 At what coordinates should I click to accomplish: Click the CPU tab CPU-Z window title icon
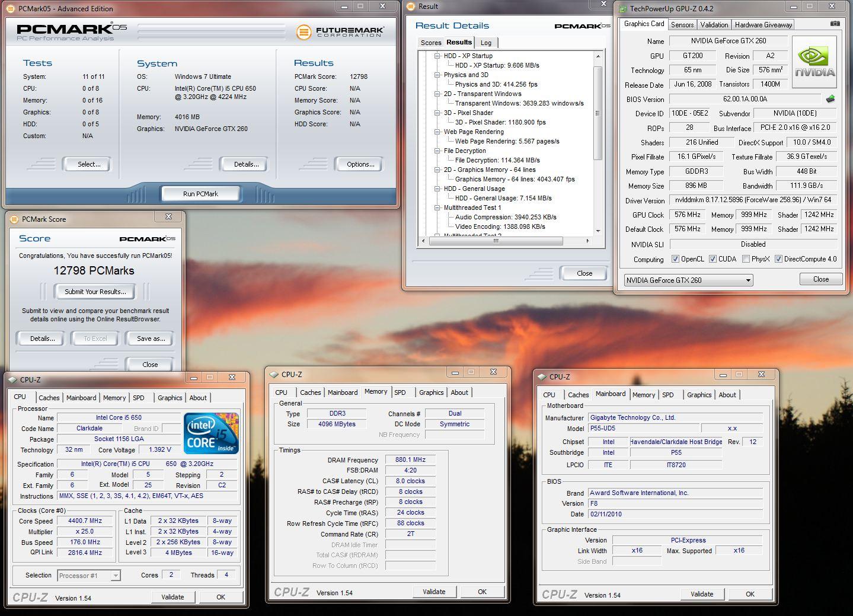[13, 379]
